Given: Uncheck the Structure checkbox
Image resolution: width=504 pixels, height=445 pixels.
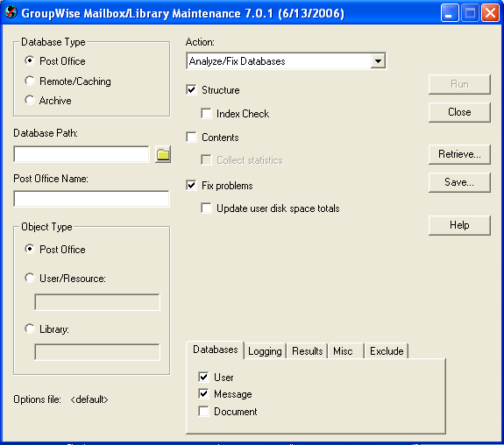Looking at the screenshot, I should (x=191, y=89).
